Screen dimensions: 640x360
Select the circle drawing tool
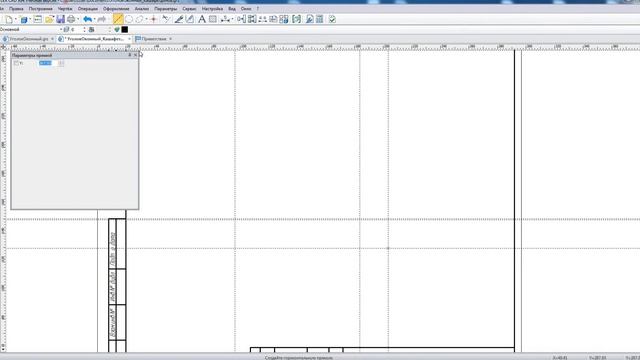click(x=129, y=19)
